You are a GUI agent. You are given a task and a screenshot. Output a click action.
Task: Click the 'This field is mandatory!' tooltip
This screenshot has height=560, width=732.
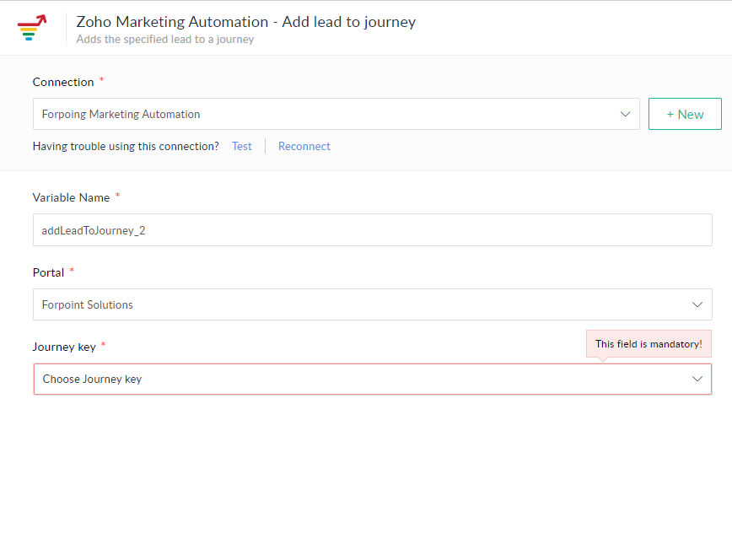(649, 344)
